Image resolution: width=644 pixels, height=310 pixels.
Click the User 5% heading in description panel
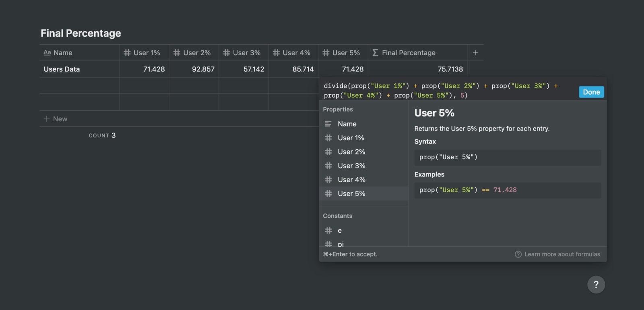434,113
